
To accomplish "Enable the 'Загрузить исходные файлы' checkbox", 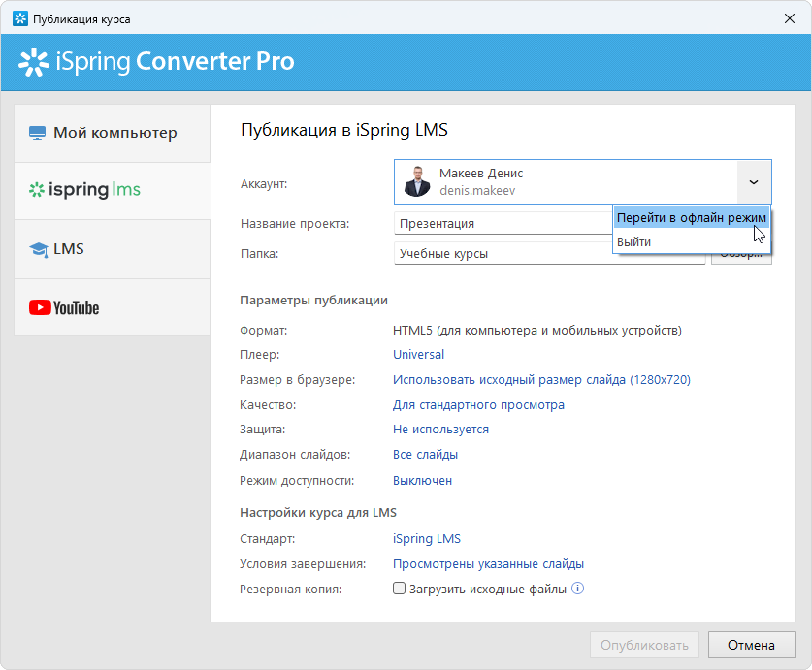I will pos(399,589).
